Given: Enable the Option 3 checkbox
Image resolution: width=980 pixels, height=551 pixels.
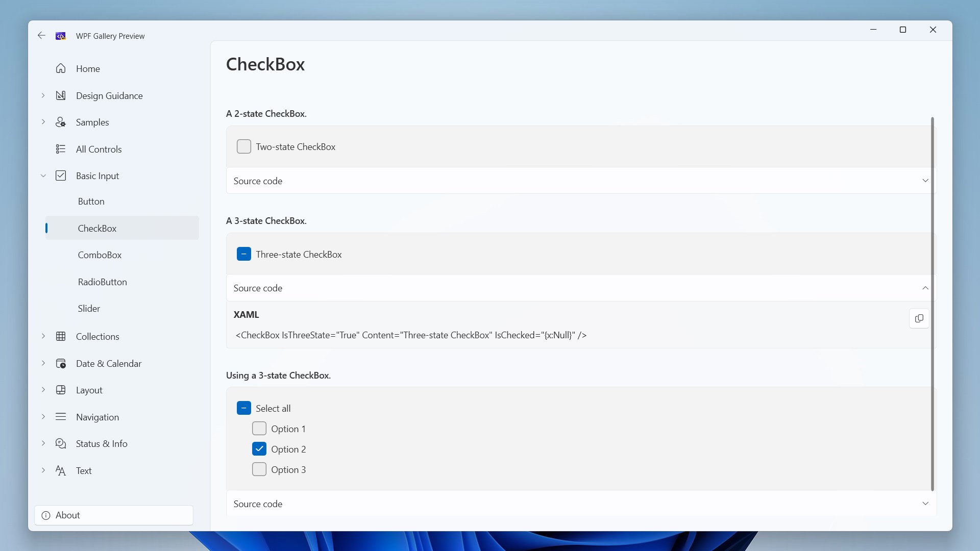Looking at the screenshot, I should 259,469.
